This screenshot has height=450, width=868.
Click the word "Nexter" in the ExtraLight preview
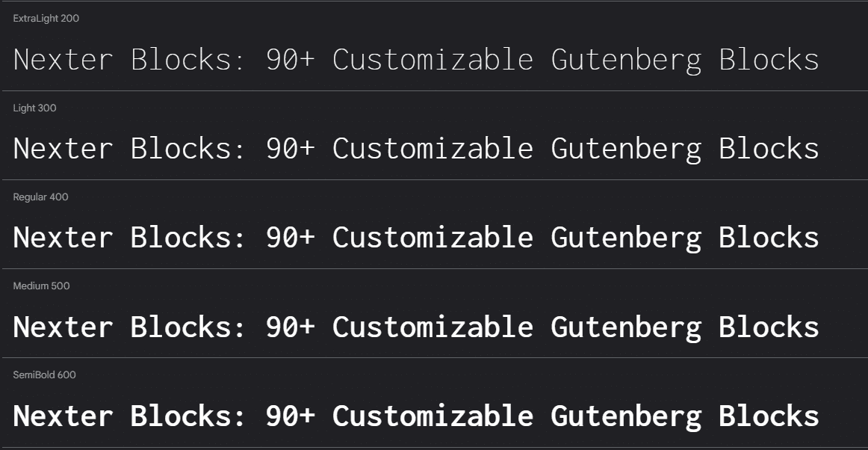(63, 60)
